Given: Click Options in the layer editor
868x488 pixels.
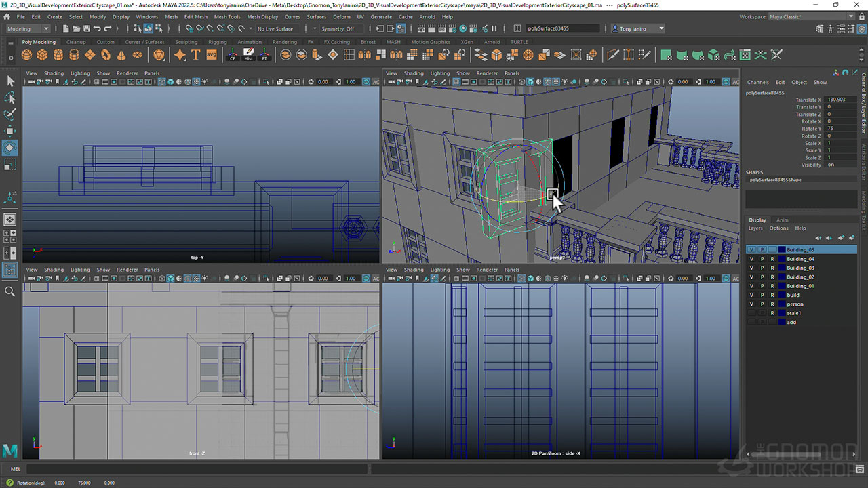Looking at the screenshot, I should (x=778, y=228).
